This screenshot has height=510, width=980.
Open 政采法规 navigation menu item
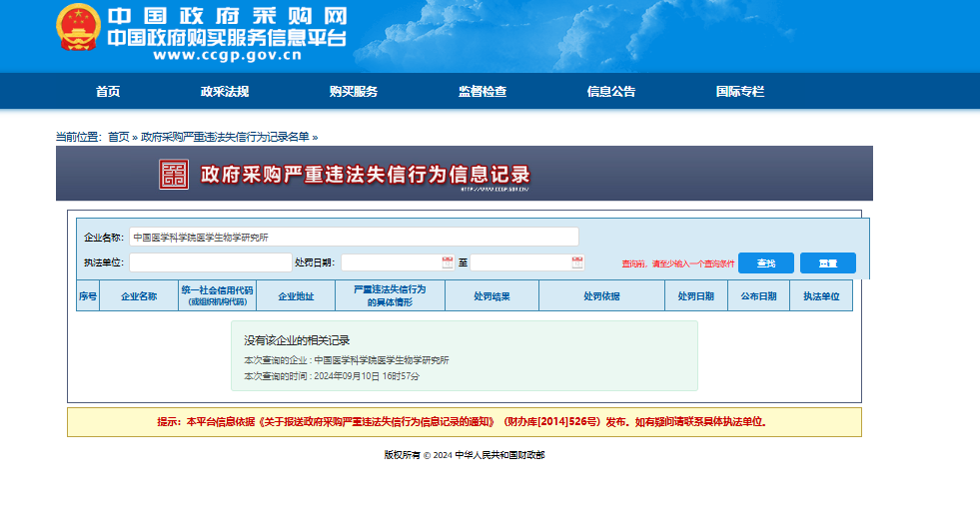(225, 91)
